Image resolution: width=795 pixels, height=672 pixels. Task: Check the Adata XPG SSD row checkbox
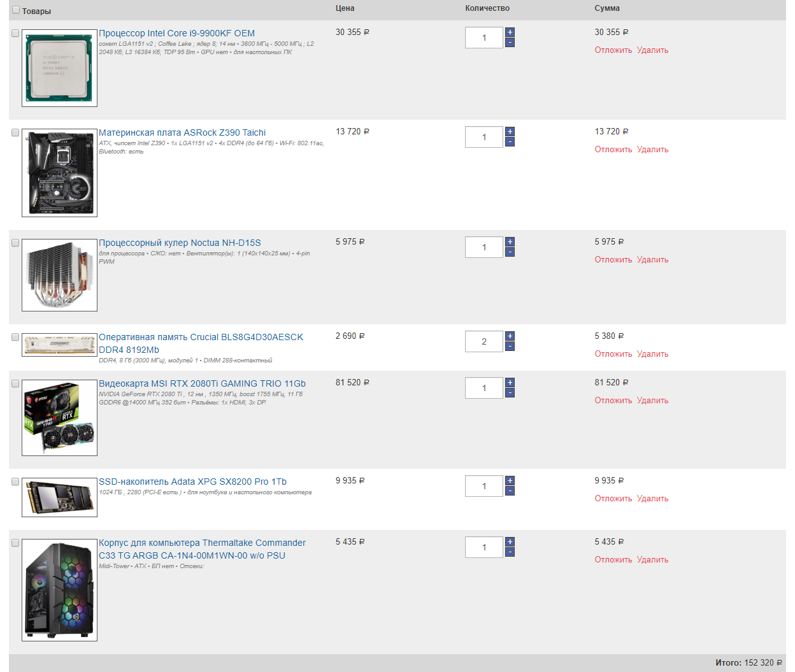tap(15, 482)
